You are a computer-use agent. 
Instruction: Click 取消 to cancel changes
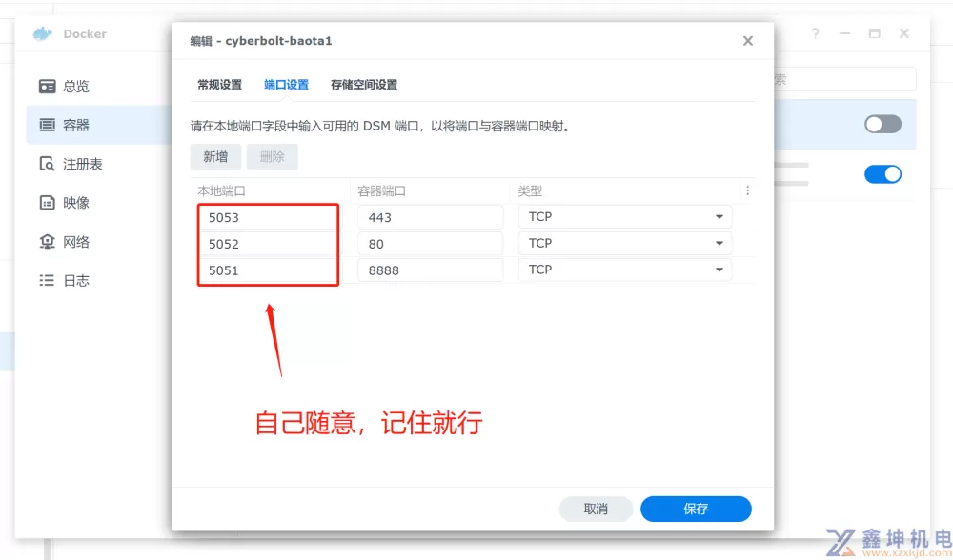coord(596,509)
